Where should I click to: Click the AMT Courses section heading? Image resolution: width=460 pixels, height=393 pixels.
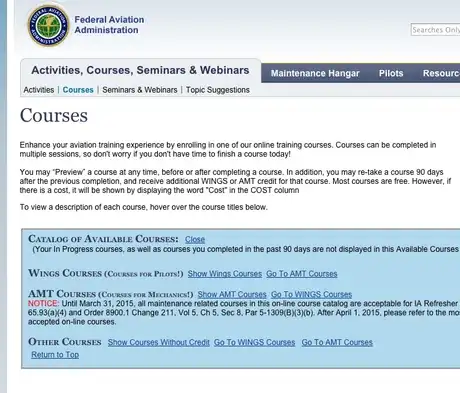coord(111,294)
